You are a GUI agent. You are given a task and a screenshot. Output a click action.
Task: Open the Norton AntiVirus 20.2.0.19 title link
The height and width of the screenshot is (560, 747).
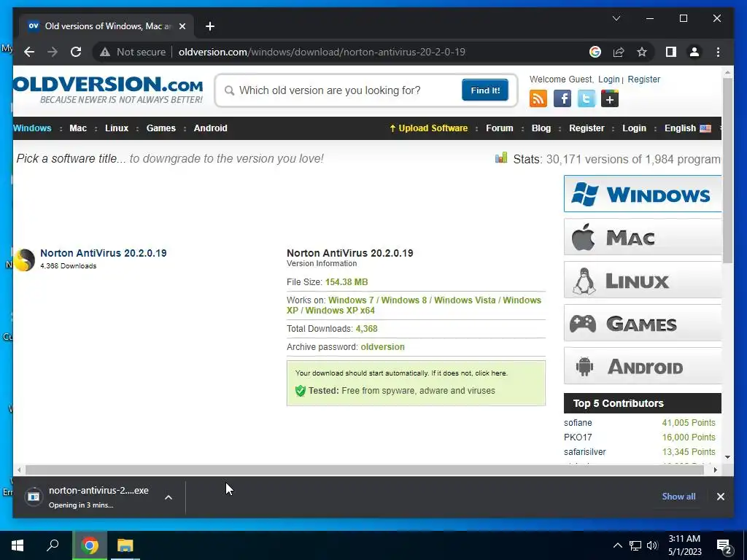click(x=104, y=253)
